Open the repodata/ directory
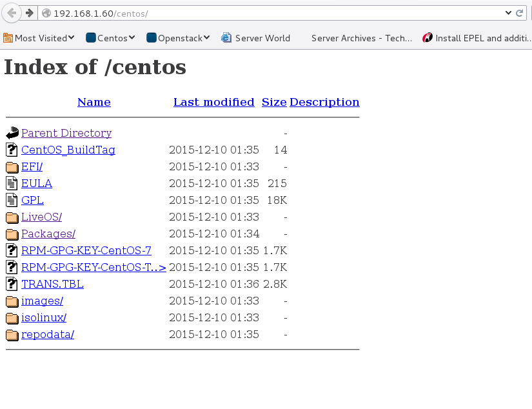The width and height of the screenshot is (532, 409). click(x=48, y=334)
